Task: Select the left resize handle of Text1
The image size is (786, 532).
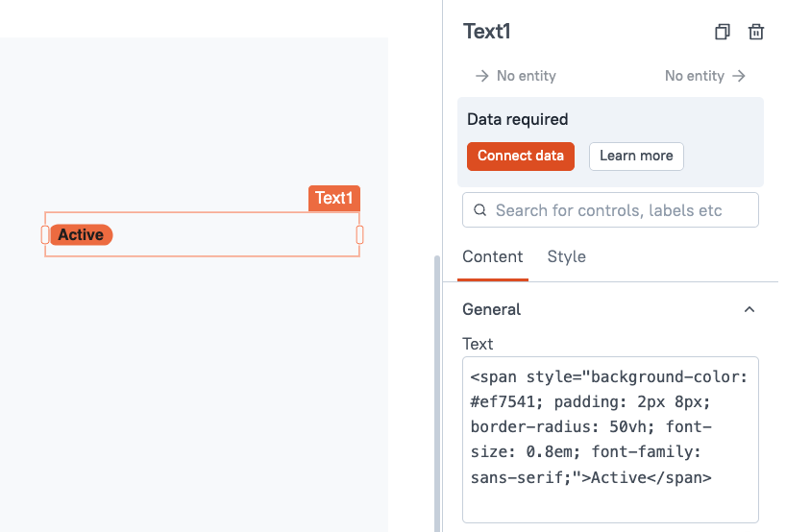Action: pos(45,234)
